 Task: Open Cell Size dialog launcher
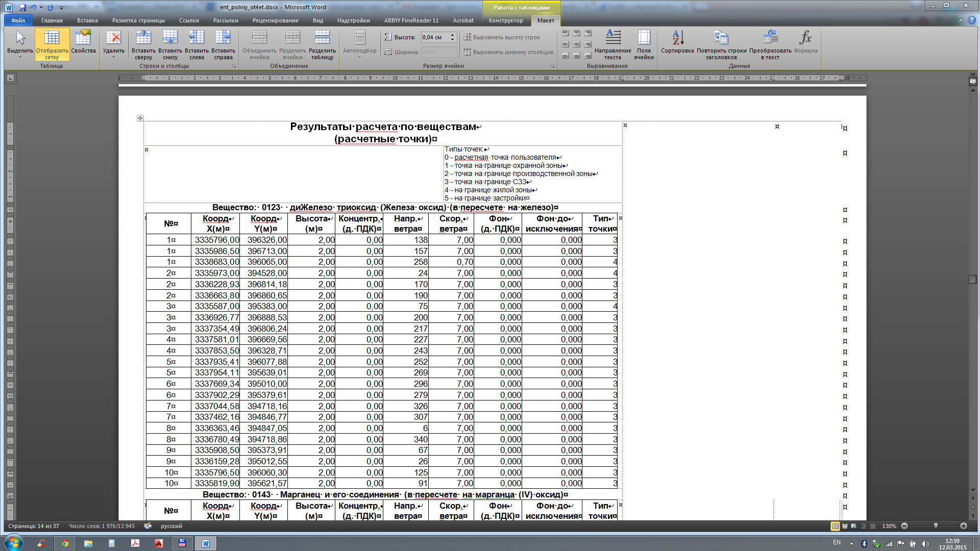point(552,66)
